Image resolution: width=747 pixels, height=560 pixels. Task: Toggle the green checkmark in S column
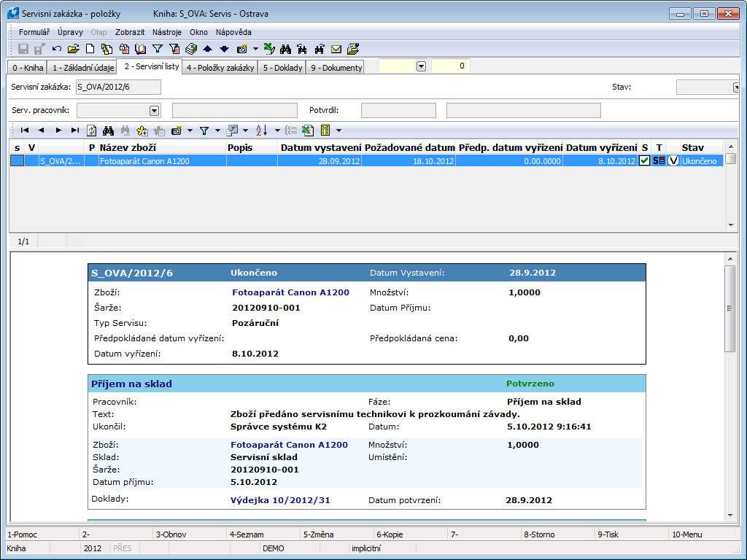[x=645, y=161]
